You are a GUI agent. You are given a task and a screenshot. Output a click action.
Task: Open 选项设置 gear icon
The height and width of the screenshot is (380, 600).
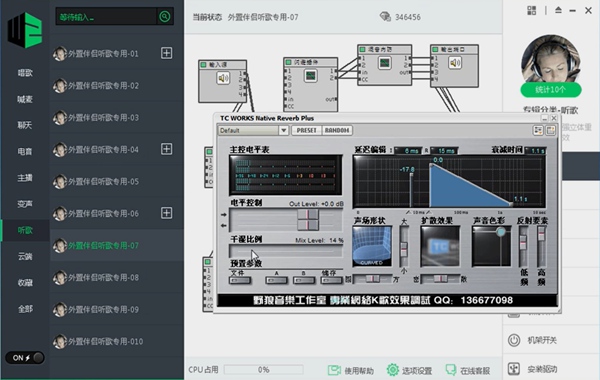393,370
